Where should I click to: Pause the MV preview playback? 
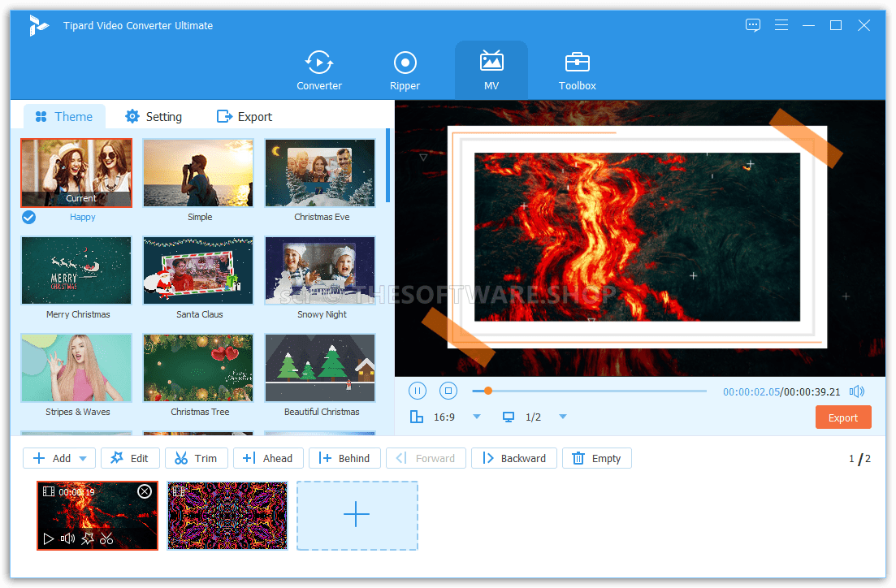[417, 391]
